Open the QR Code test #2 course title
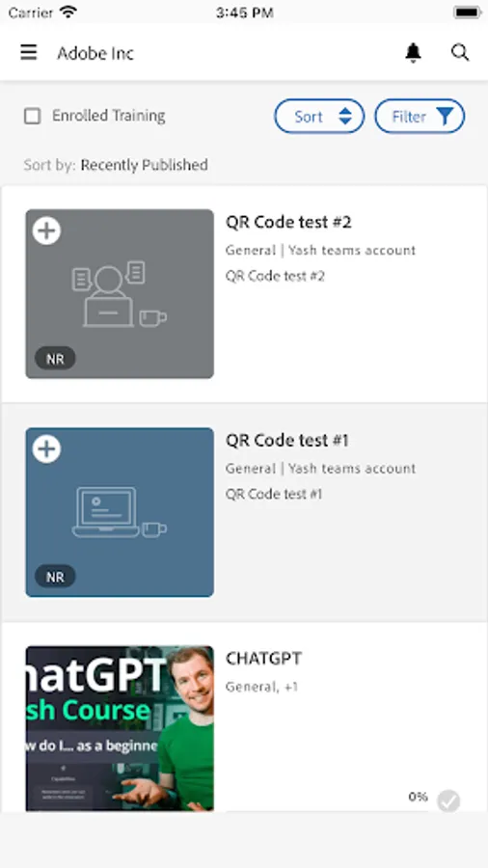 coord(288,222)
